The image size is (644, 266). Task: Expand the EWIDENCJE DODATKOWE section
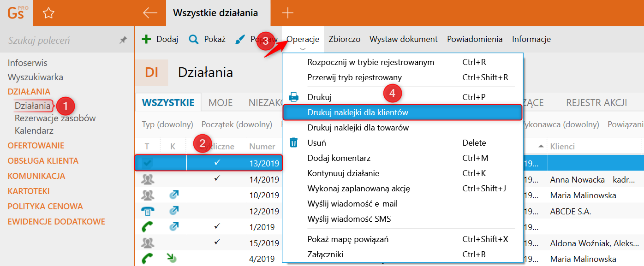pyautogui.click(x=56, y=222)
